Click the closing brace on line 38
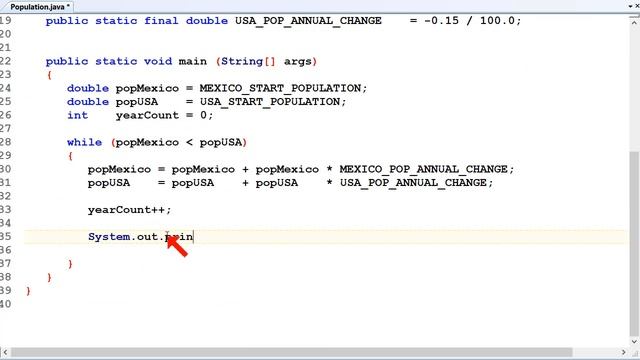 tap(49, 278)
